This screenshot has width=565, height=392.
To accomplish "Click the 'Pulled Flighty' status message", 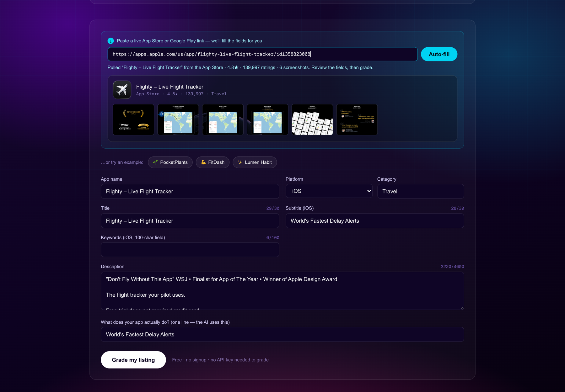I will coord(240,67).
